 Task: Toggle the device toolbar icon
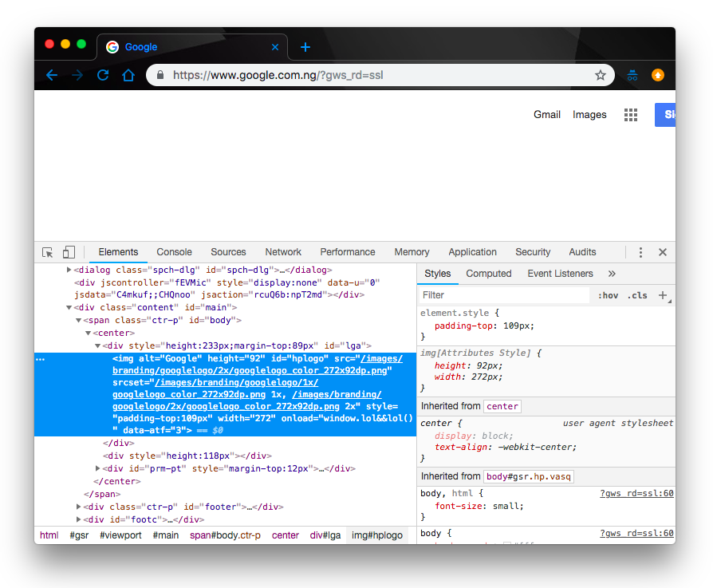69,252
